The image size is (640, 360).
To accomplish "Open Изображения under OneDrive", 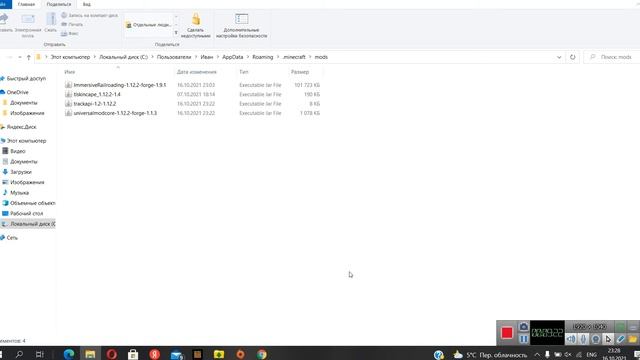I will 27,113.
